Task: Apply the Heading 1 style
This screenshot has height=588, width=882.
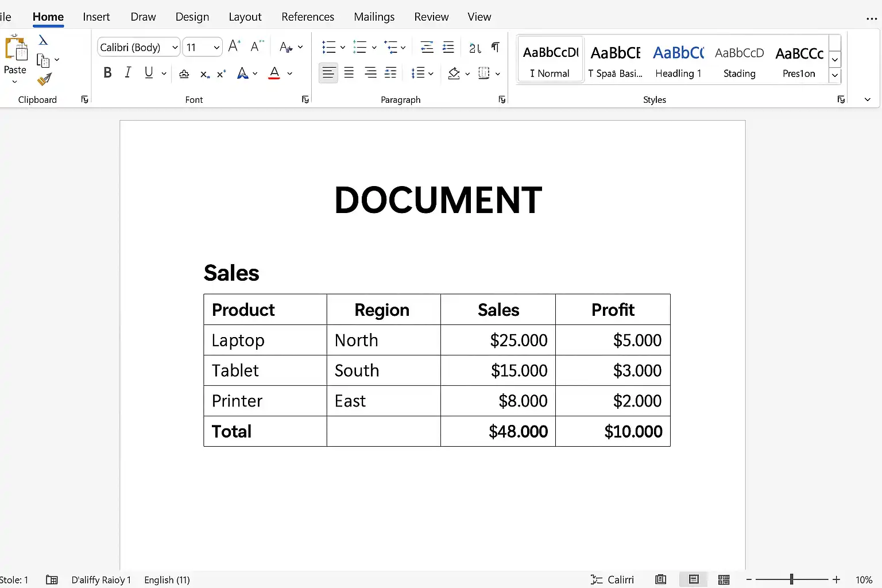Action: pos(678,60)
